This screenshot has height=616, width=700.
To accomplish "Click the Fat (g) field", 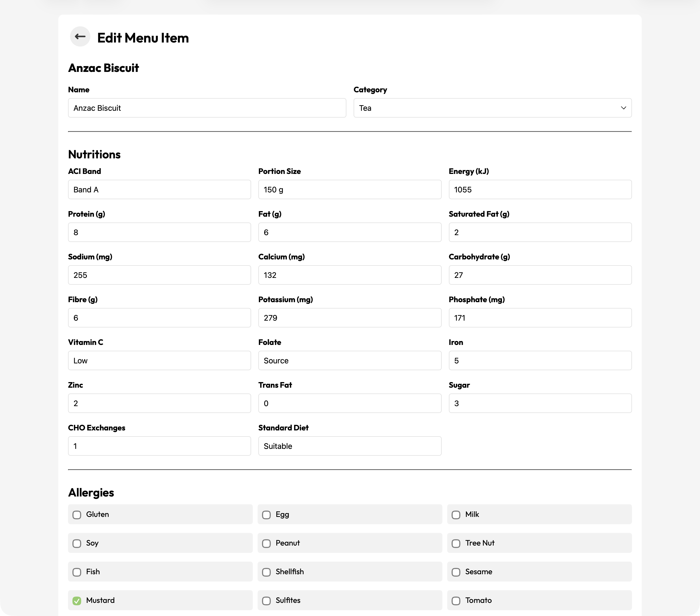I will (x=350, y=232).
